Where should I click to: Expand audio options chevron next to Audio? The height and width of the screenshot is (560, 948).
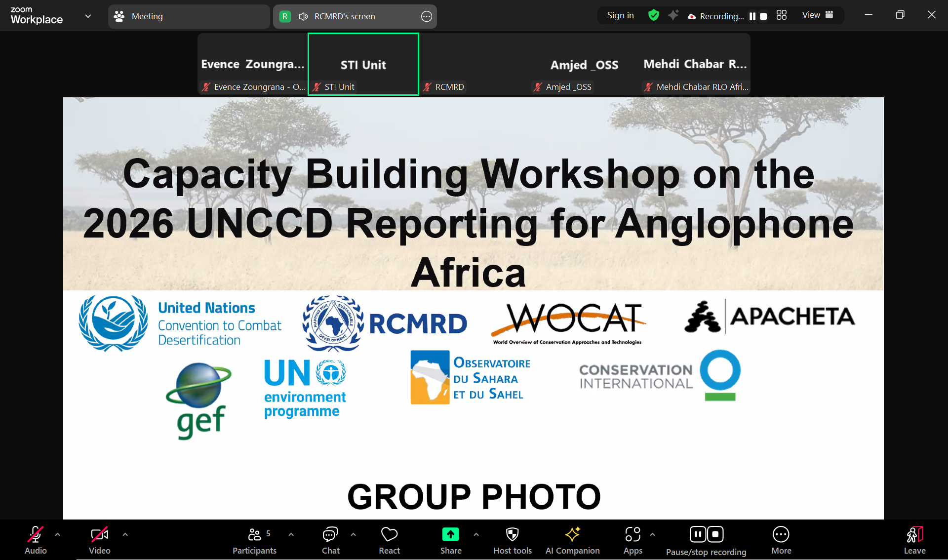(x=58, y=534)
